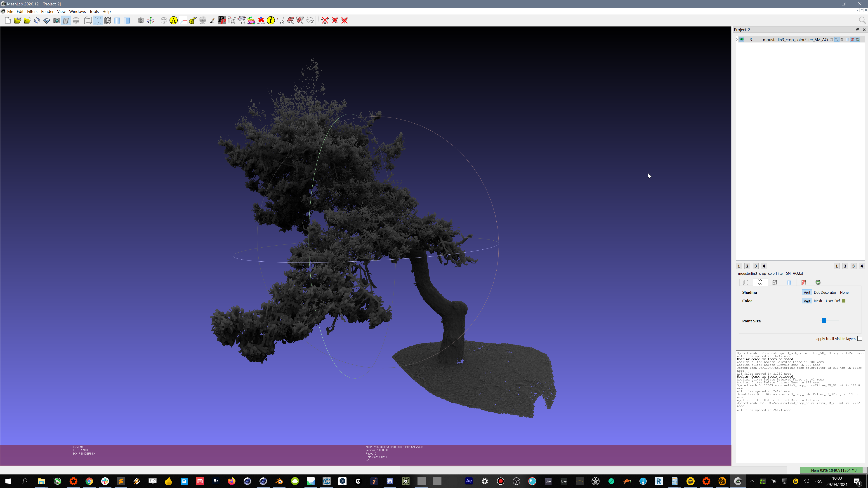The height and width of the screenshot is (488, 868).
Task: Toggle bounding box rendering in toolbar
Action: coord(88,21)
